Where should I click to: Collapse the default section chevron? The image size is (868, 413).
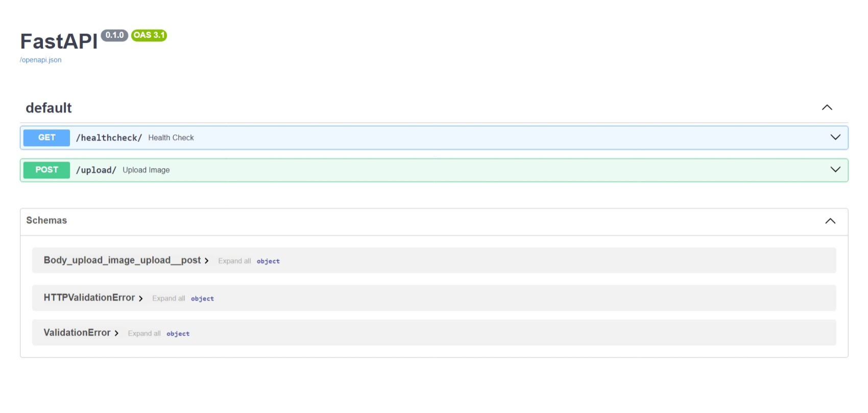[827, 107]
